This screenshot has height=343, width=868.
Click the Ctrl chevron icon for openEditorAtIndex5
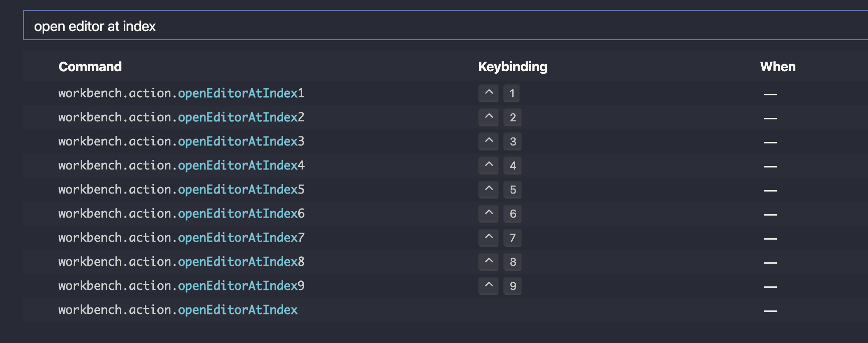coord(488,190)
